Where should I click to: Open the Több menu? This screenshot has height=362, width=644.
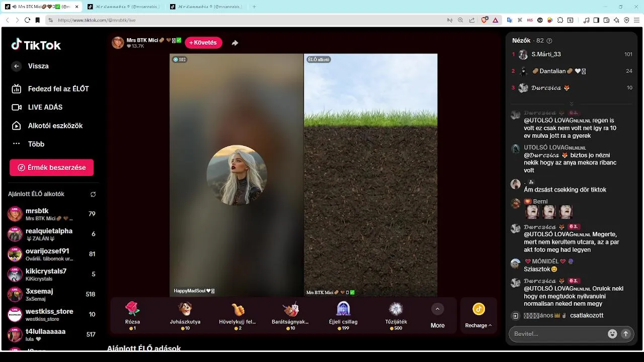point(28,144)
